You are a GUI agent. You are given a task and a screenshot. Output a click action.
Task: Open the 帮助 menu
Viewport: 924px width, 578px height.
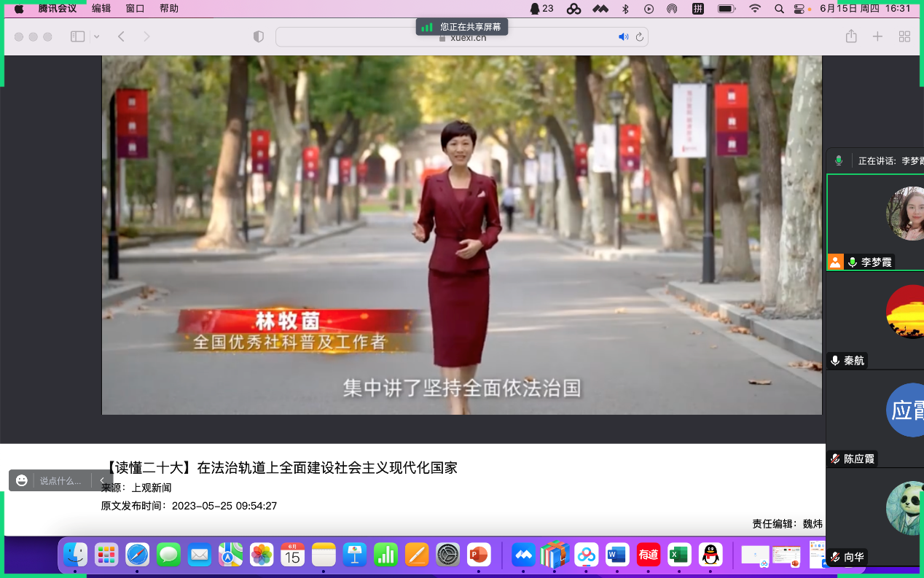point(168,9)
